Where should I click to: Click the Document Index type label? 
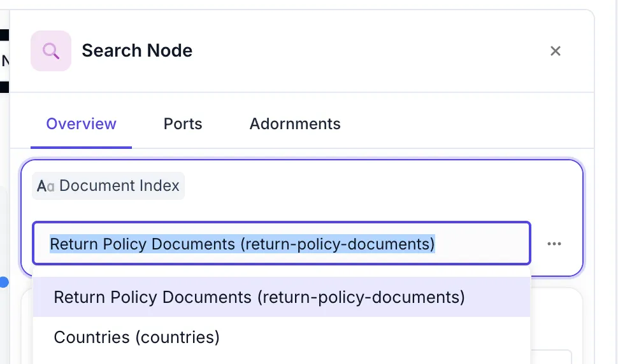tap(108, 186)
